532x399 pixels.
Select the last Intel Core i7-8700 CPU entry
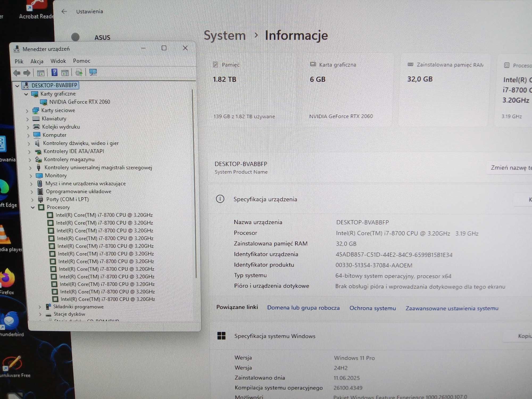pos(107,299)
